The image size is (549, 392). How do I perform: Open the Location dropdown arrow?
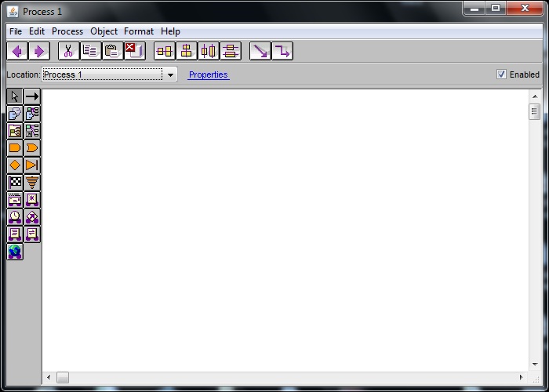(x=170, y=74)
